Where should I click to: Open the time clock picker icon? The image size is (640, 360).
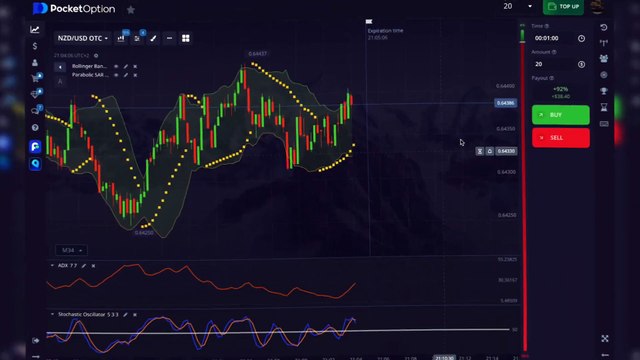581,38
